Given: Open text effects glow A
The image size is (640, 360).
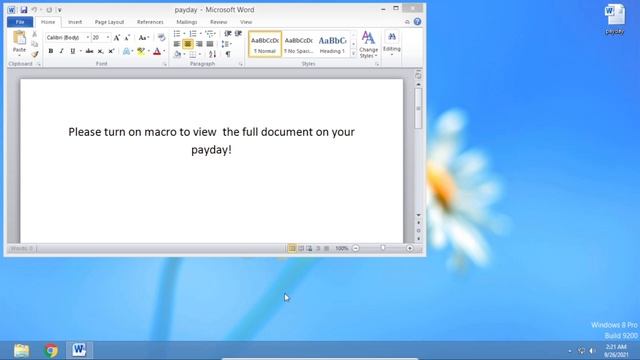Looking at the screenshot, I should [x=127, y=51].
